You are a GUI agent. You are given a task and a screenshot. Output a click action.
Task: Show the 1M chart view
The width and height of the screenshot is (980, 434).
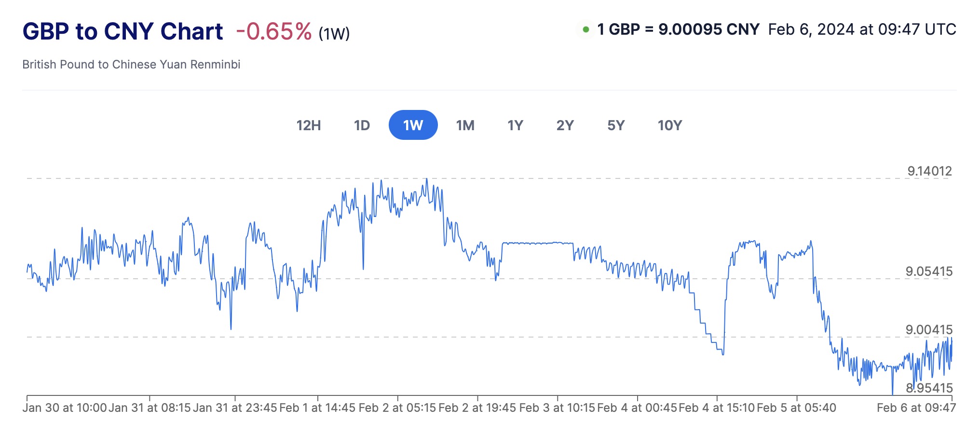[465, 125]
